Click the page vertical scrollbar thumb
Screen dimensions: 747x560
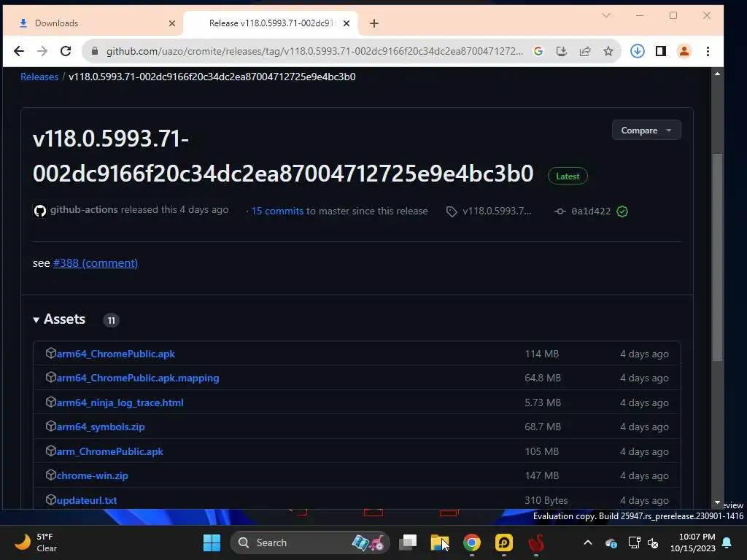point(717,257)
